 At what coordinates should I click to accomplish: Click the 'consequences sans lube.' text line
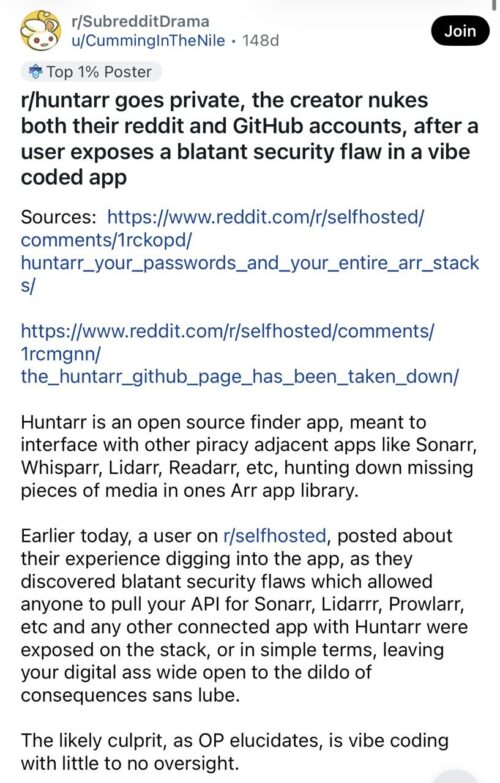click(x=130, y=695)
